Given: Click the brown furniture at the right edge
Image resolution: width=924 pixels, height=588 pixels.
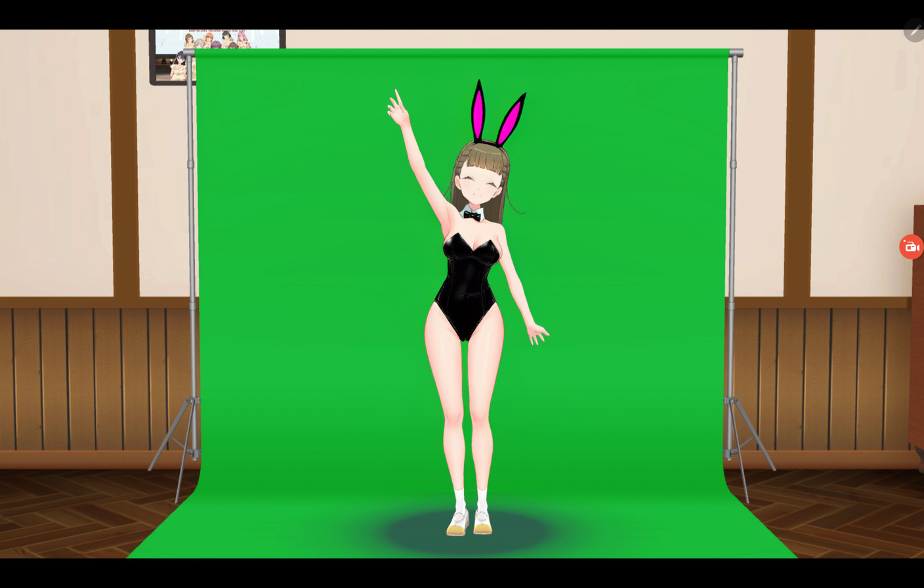Looking at the screenshot, I should 917,328.
